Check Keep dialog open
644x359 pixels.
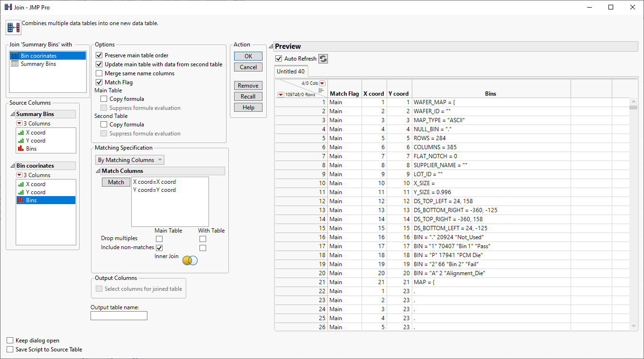pyautogui.click(x=10, y=340)
